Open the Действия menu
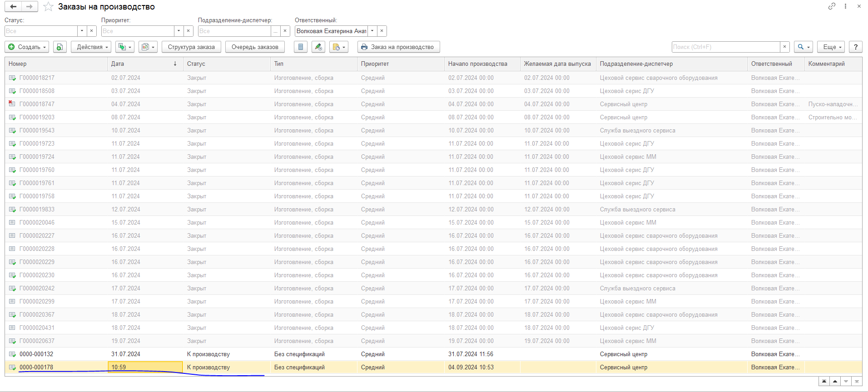Viewport: 868px width, 392px height. click(x=91, y=47)
